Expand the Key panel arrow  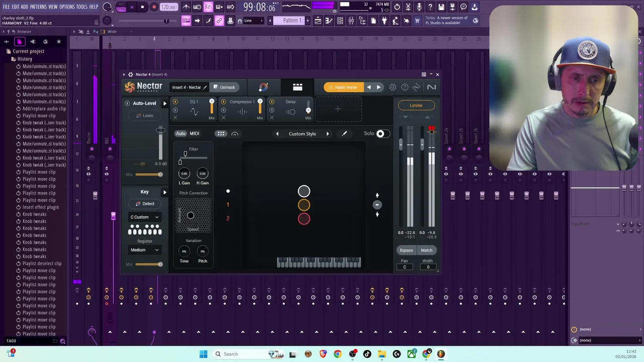point(165,192)
